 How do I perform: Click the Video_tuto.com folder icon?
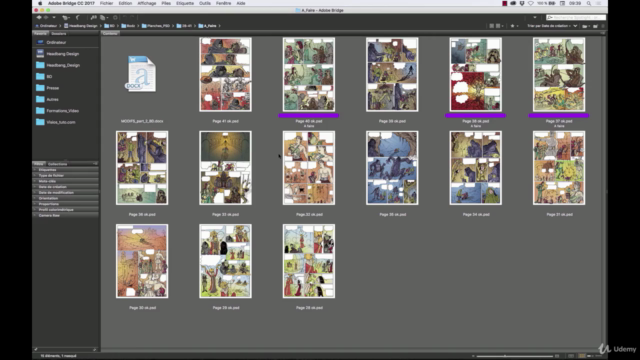[x=40, y=122]
